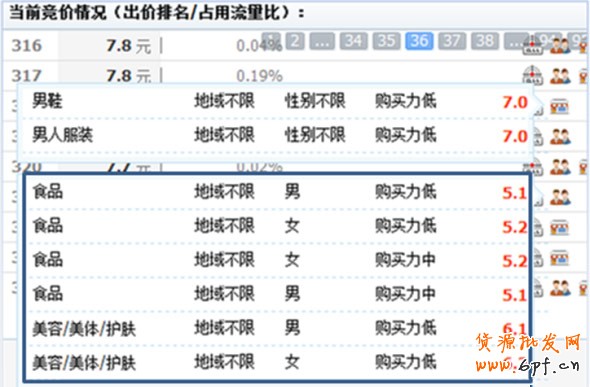Viewport: 590px width, 387px height.
Task: Click 性别不限 in the 男鞋 row
Action: point(315,101)
